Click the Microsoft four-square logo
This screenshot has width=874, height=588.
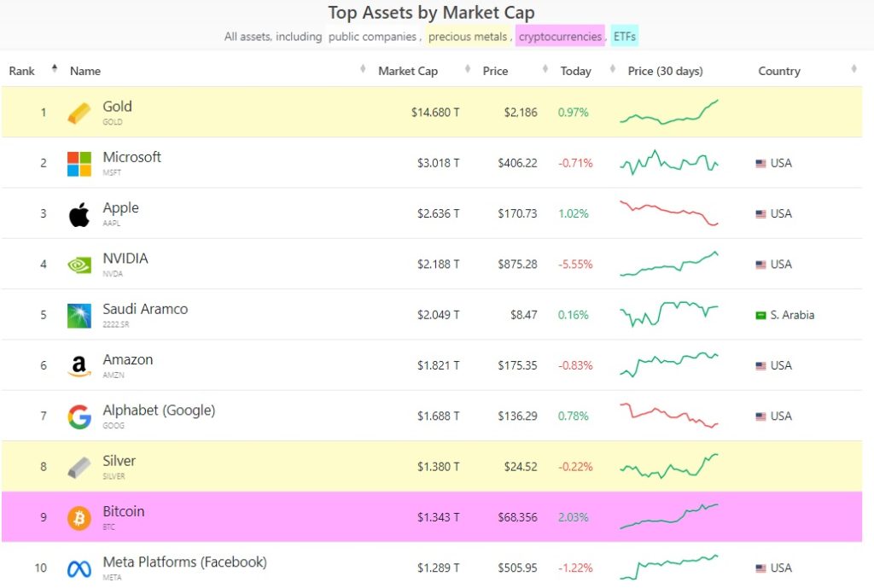(79, 163)
